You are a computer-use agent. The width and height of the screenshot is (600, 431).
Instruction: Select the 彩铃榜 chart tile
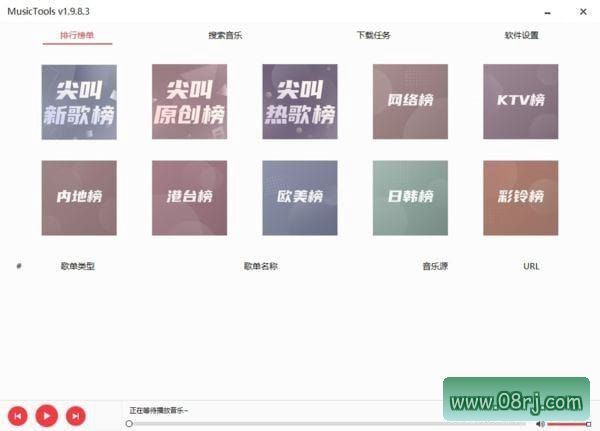(521, 198)
